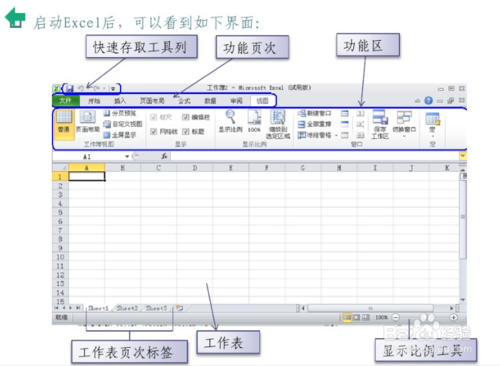Image resolution: width=500 pixels, height=366 pixels.
Task: Go to last sheet navigation arrow
Action: point(78,308)
